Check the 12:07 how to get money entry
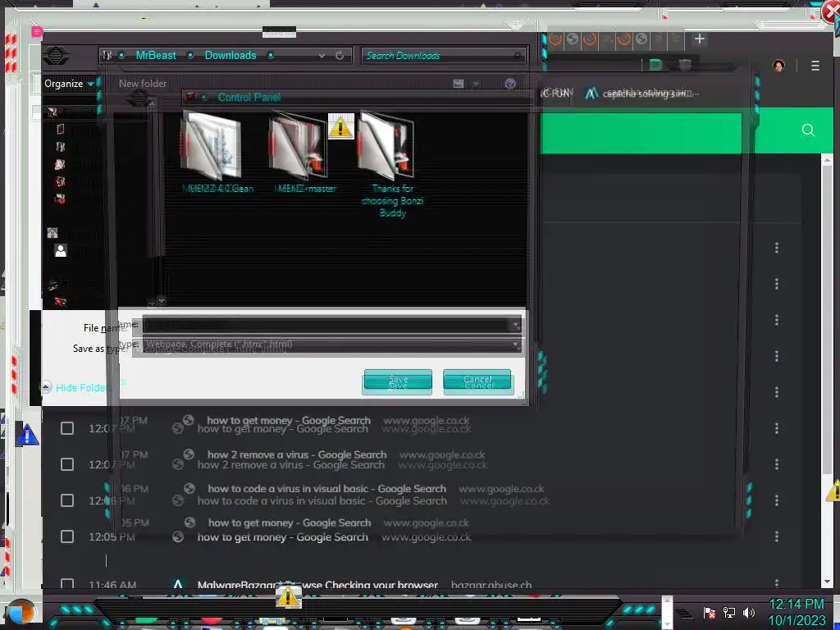This screenshot has height=630, width=840. 67,428
